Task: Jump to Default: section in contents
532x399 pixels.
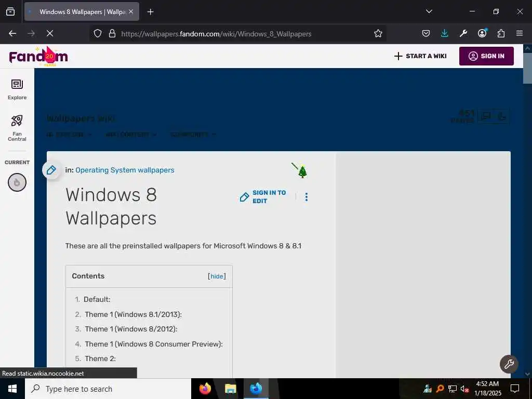Action: click(97, 299)
